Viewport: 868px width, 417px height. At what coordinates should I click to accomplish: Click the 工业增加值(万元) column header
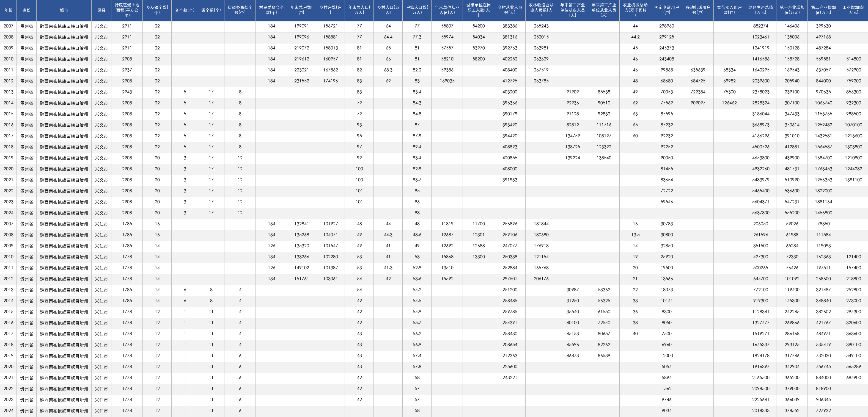(853, 10)
